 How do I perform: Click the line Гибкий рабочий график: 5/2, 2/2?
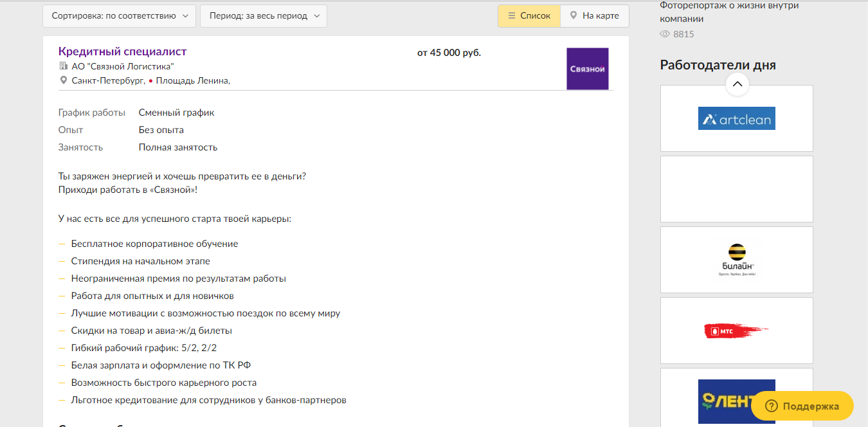[144, 348]
